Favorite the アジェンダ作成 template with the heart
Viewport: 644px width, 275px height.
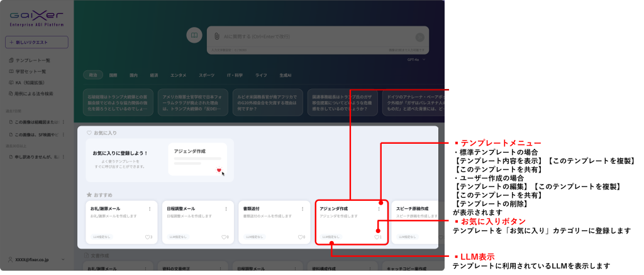(x=377, y=237)
